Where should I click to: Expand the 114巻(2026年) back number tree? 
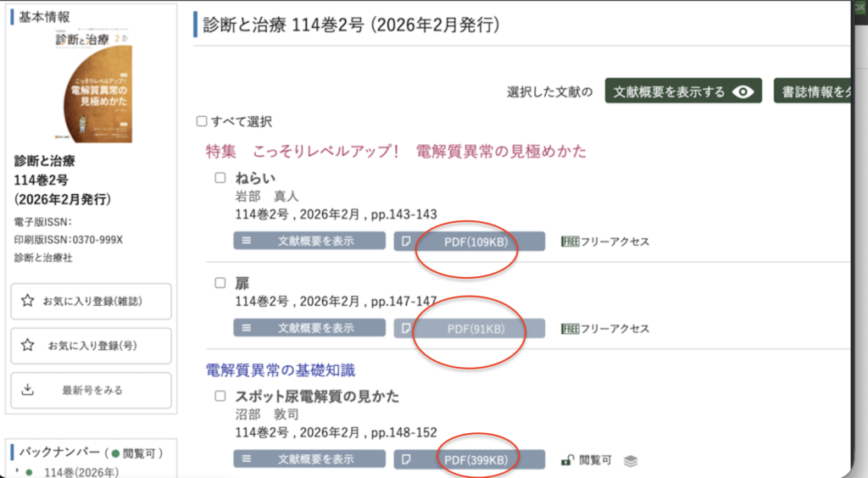click(19, 471)
